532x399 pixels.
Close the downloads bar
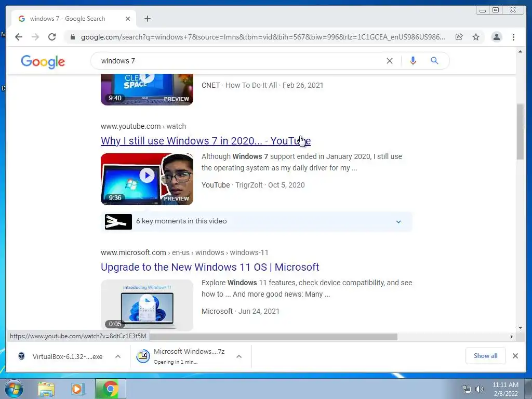(515, 356)
